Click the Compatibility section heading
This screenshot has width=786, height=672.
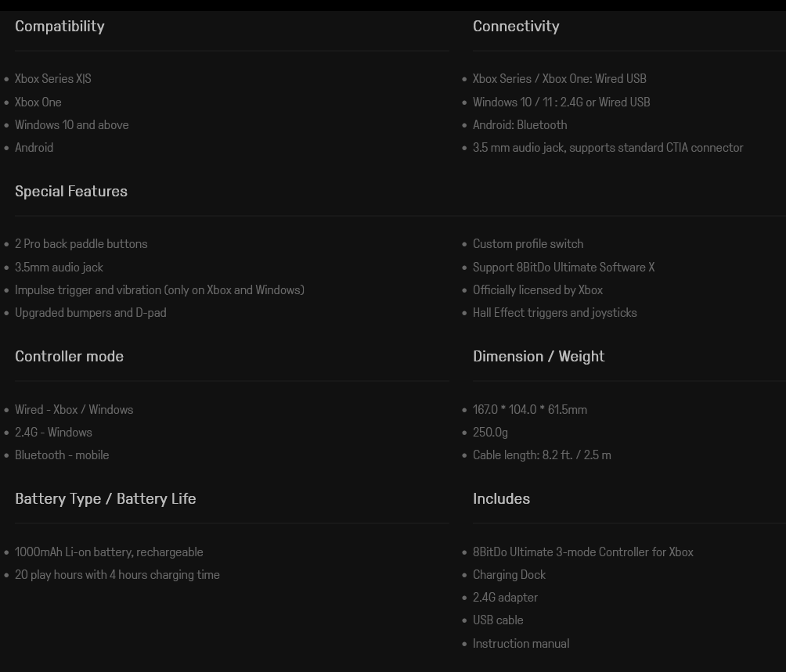pyautogui.click(x=59, y=26)
